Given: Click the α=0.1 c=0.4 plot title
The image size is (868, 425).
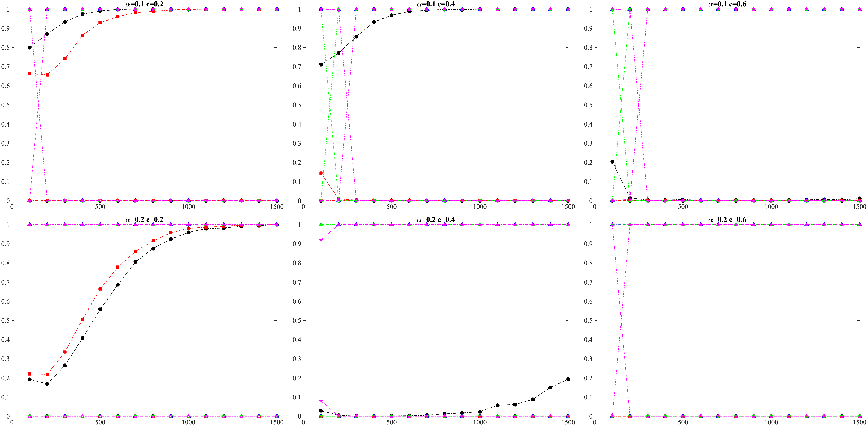Looking at the screenshot, I should [436, 4].
